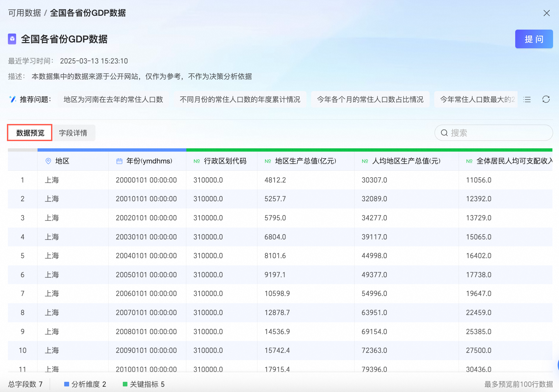559x392 pixels.
Task: Choose suggestion 今年各个月的常住人口数占比情况
Action: pyautogui.click(x=370, y=99)
